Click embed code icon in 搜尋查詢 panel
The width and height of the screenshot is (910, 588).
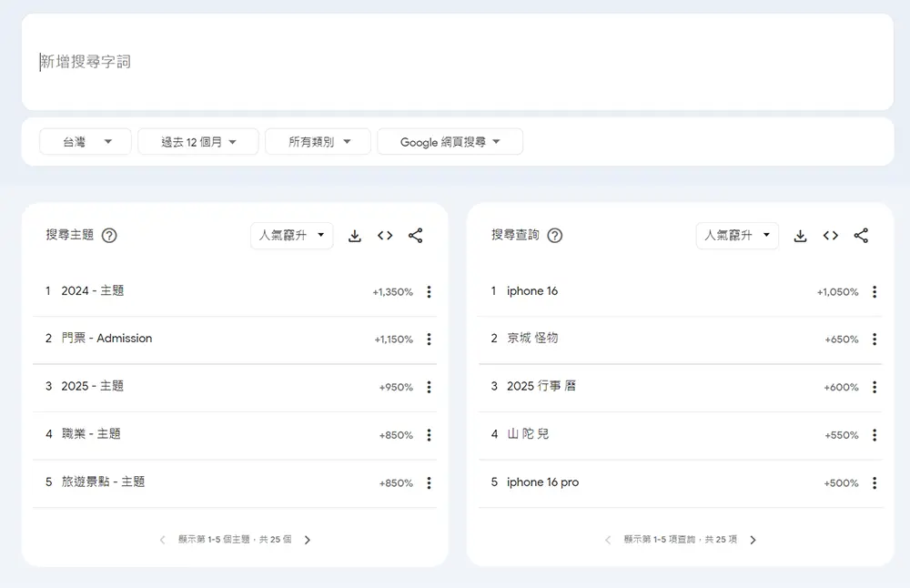coord(831,236)
